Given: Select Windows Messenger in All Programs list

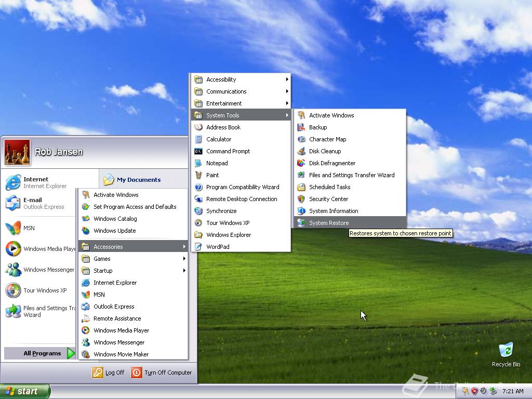Looking at the screenshot, I should click(133, 342).
